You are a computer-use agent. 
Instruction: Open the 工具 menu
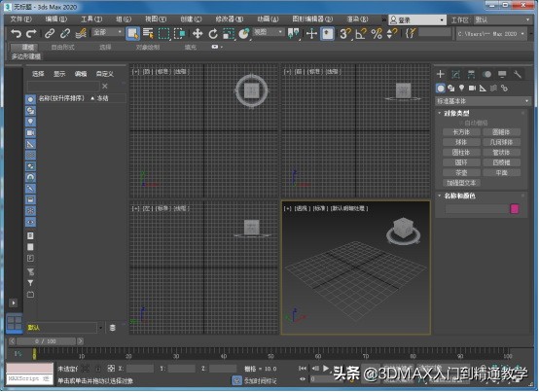click(x=91, y=18)
